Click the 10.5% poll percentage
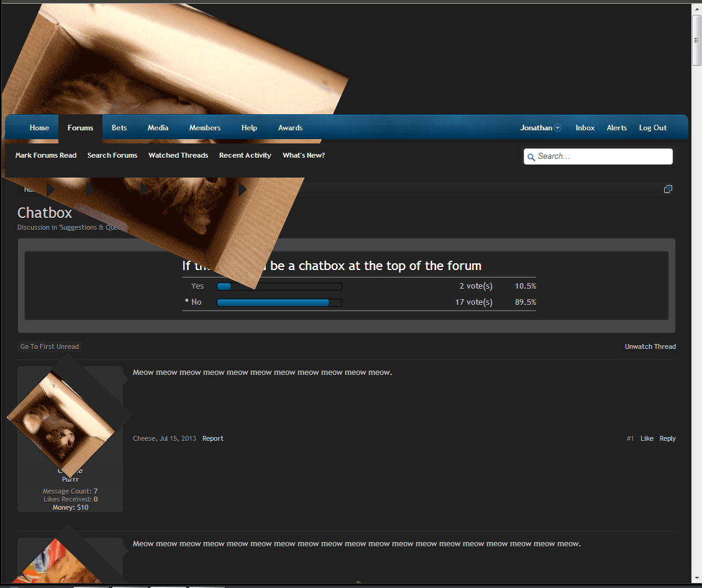 point(526,286)
